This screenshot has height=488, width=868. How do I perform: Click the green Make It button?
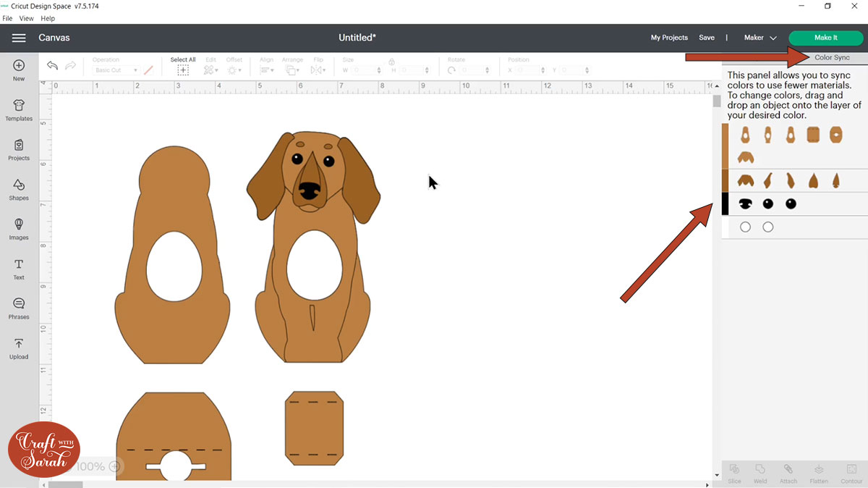click(825, 38)
